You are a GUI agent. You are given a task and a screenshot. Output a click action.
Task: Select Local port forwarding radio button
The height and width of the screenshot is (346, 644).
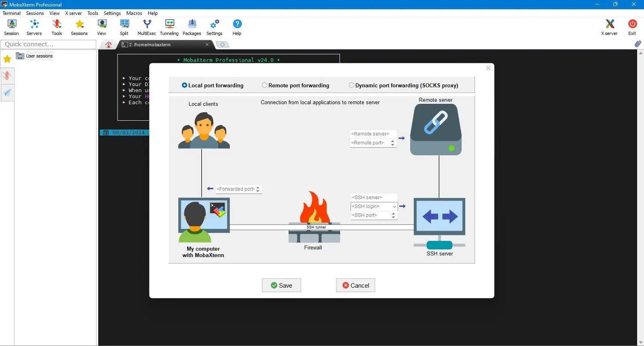click(184, 85)
